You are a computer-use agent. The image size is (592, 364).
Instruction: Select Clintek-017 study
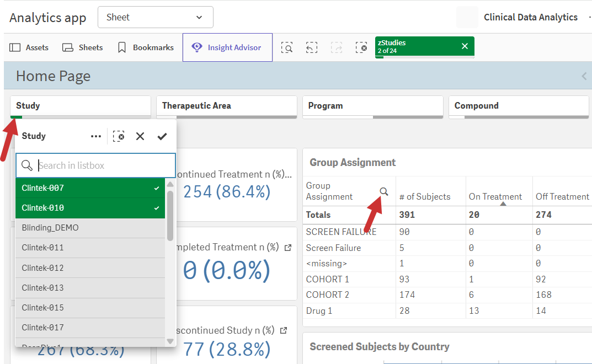coord(90,328)
